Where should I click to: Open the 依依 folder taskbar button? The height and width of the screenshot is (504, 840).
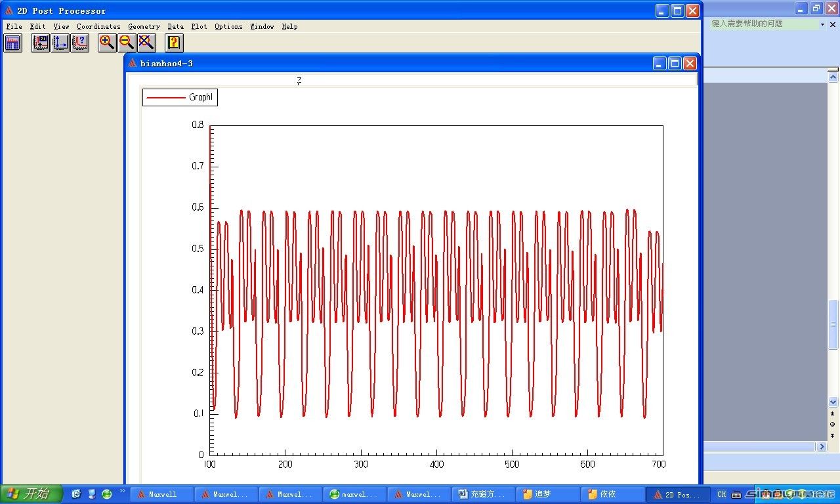[612, 494]
